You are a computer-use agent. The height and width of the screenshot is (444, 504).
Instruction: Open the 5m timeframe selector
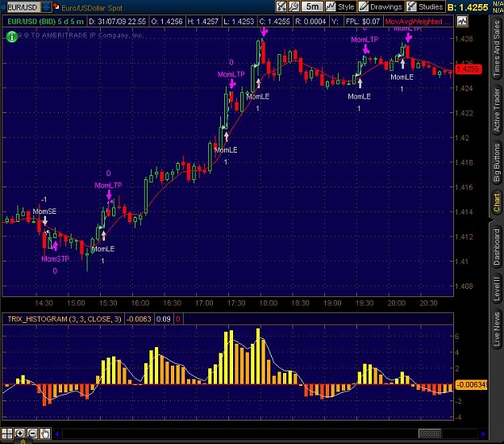[312, 6]
